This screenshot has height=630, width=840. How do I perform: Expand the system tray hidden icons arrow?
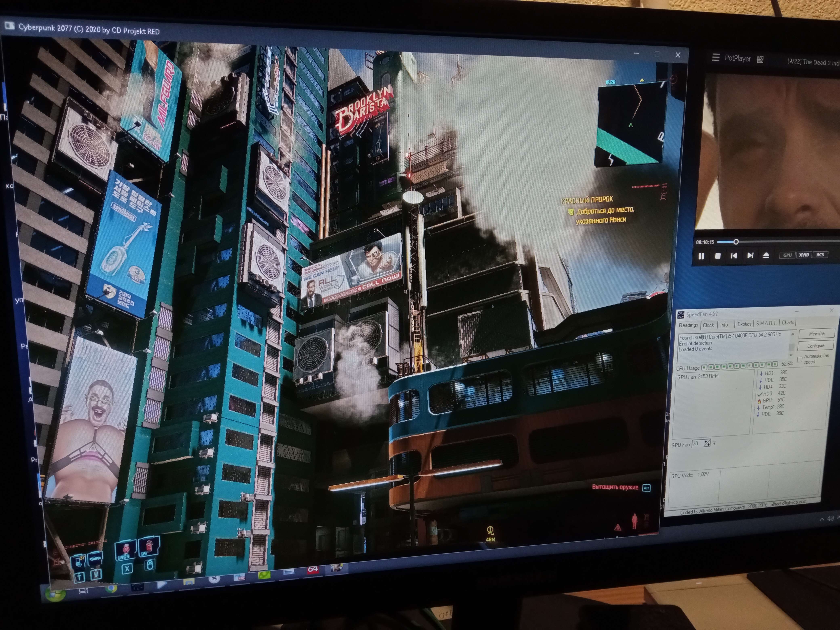click(822, 519)
